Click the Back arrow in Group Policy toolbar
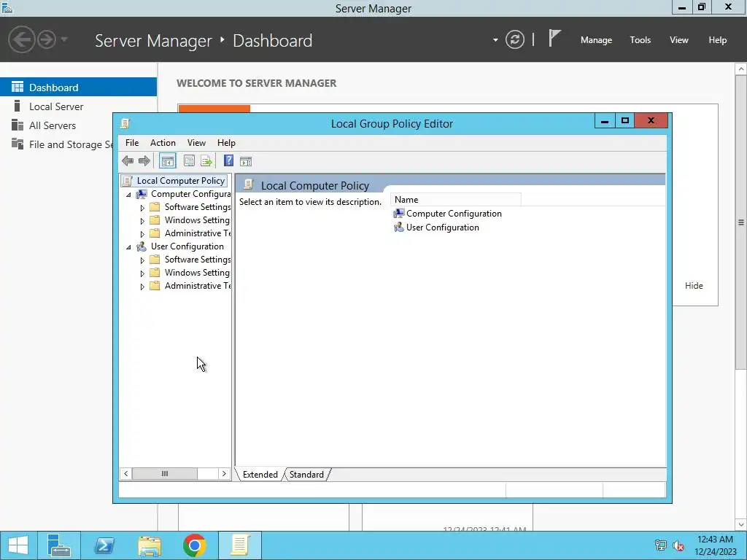This screenshot has height=560, width=747. 128,161
